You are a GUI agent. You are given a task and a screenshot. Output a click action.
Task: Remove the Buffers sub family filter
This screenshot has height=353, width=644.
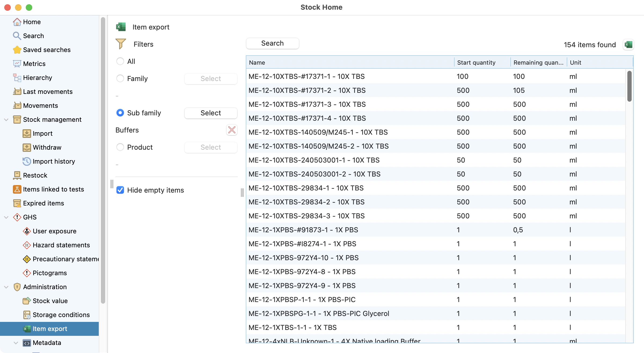pyautogui.click(x=232, y=130)
